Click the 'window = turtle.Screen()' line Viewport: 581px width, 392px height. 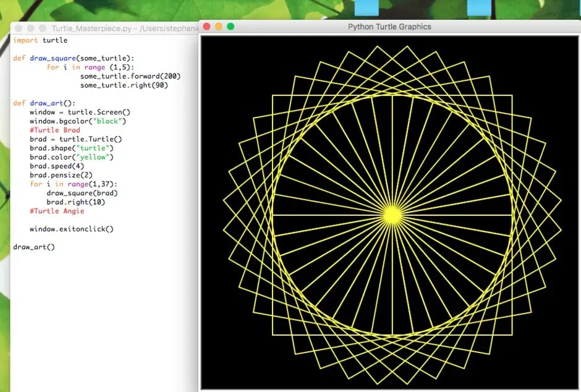(80, 112)
